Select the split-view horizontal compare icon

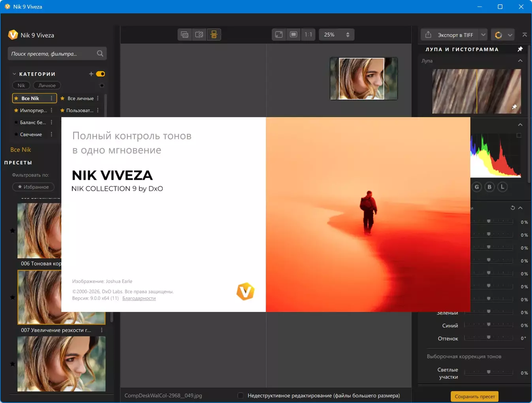(214, 35)
